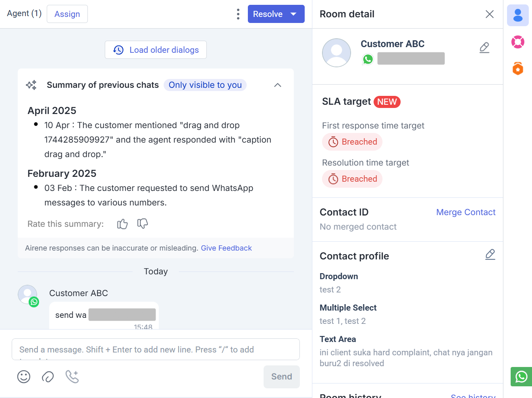Open the emoji picker
Image resolution: width=532 pixels, height=398 pixels.
[x=24, y=377]
